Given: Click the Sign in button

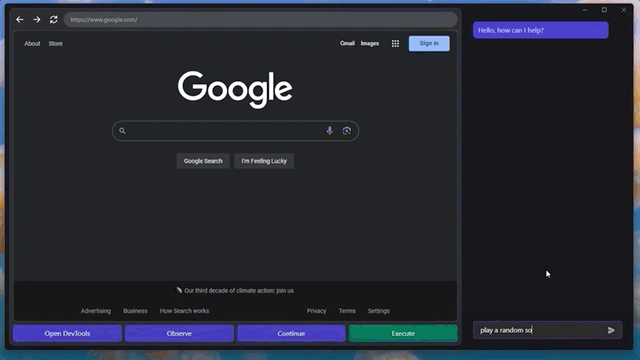Looking at the screenshot, I should click(429, 43).
